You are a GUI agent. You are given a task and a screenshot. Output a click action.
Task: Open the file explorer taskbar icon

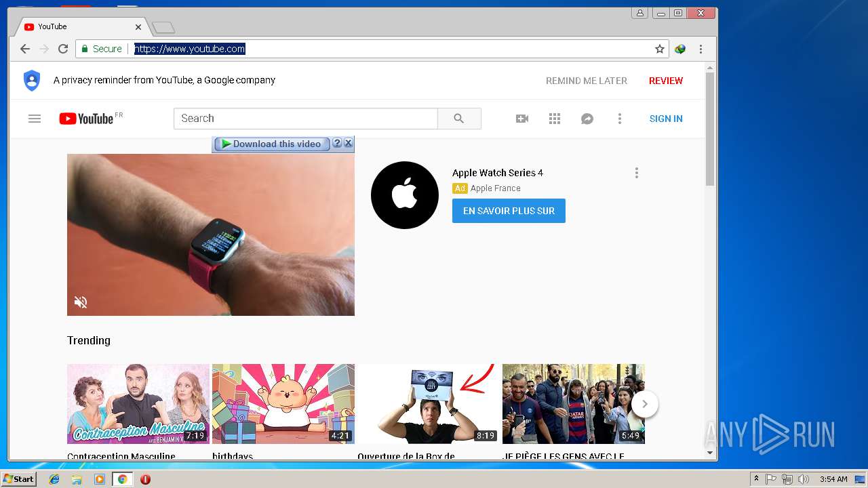[x=77, y=479]
